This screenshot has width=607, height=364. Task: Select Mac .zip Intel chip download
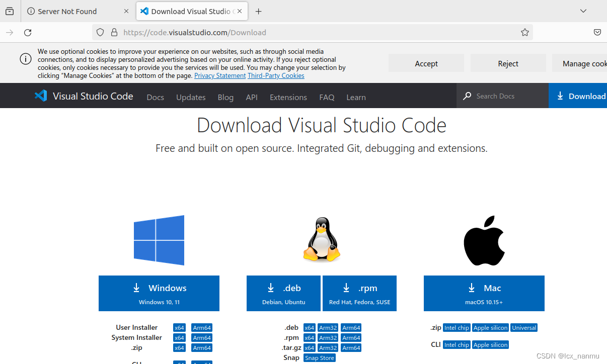coord(457,328)
